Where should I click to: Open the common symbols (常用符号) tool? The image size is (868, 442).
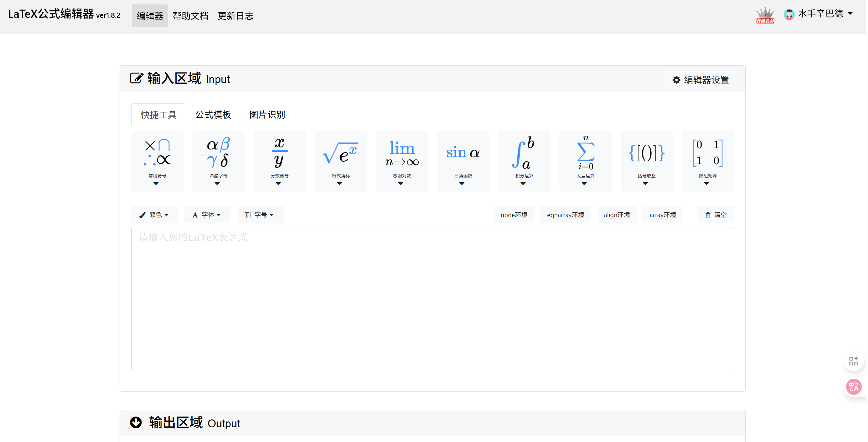pyautogui.click(x=157, y=161)
